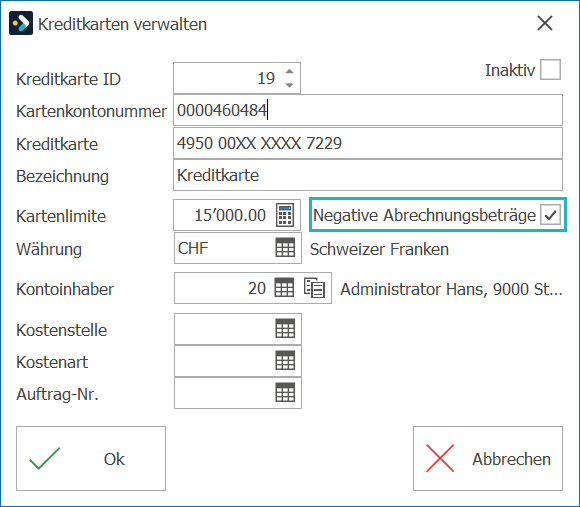Click the Kreditkarten verwalten title text
This screenshot has height=507, width=580.
[x=122, y=24]
